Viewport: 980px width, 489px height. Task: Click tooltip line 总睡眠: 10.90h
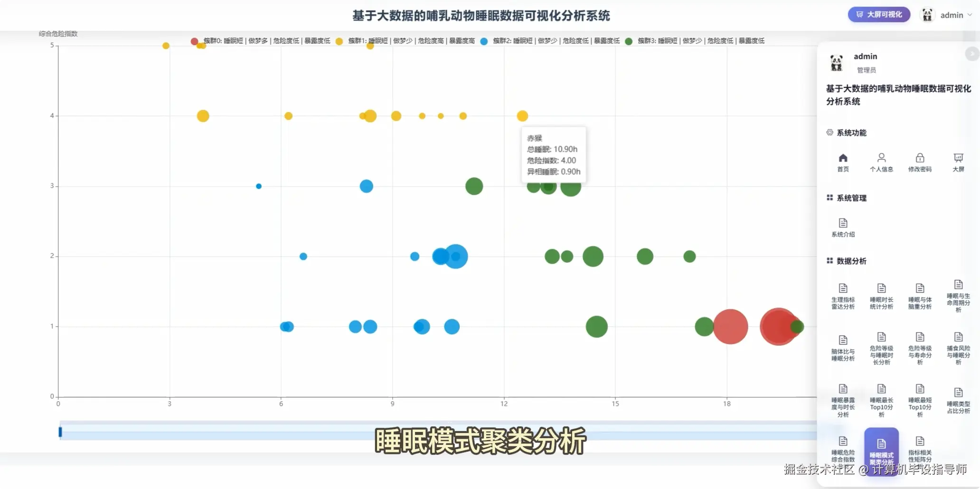pyautogui.click(x=552, y=149)
